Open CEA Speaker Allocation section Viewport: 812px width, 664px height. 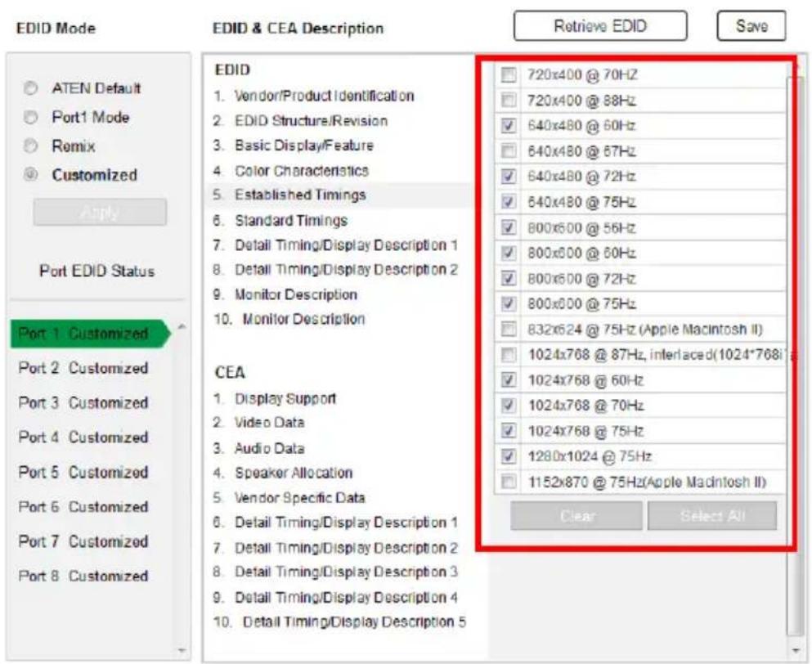(x=283, y=473)
